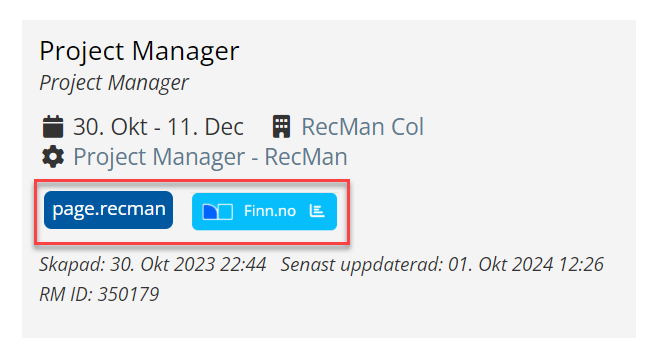Click the 11. Dec end date
Screen dimensions: 658x362
pos(205,127)
